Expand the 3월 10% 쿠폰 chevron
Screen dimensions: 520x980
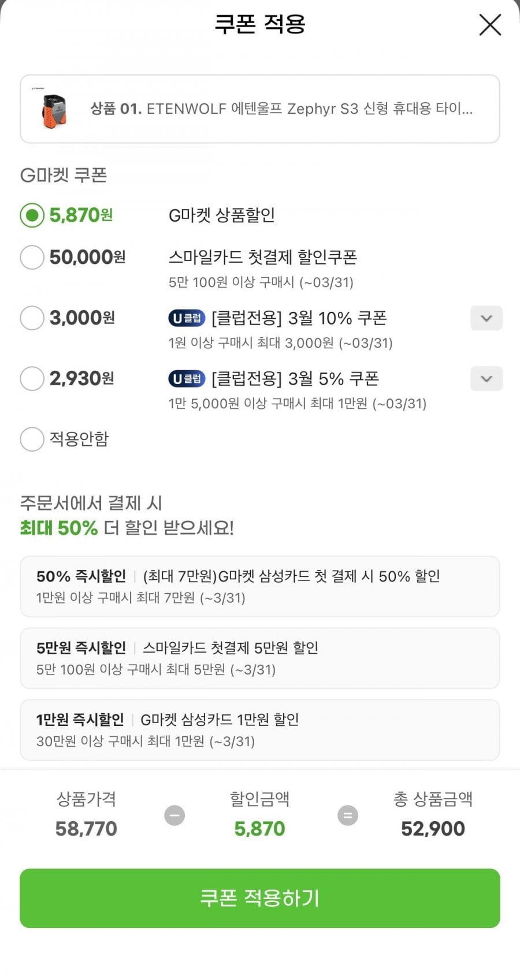click(x=486, y=318)
